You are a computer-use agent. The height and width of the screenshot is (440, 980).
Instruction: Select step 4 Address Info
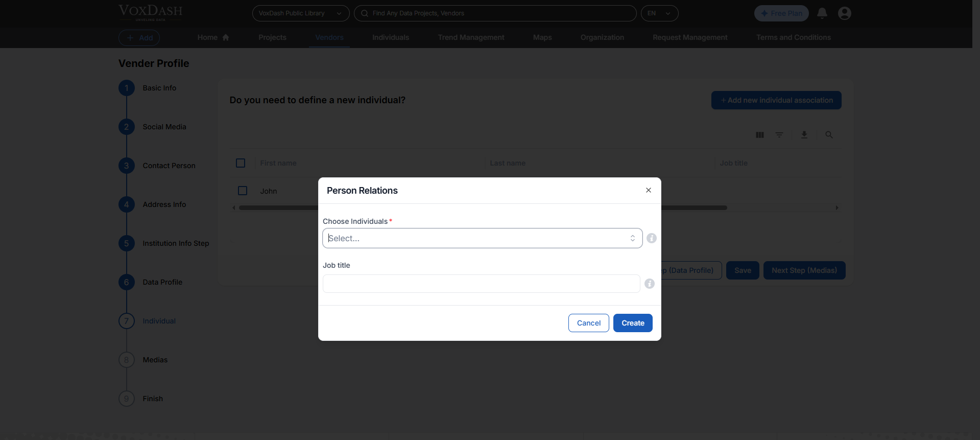[152, 204]
